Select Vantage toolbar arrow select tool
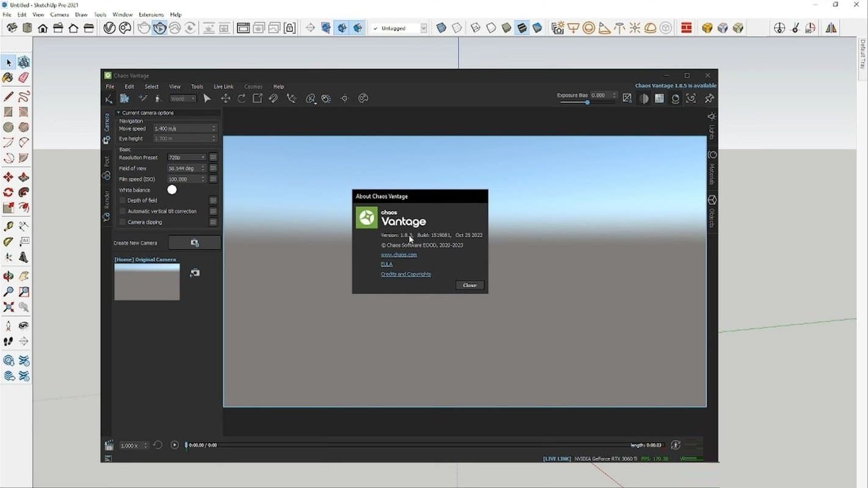This screenshot has width=868, height=488. [x=207, y=98]
